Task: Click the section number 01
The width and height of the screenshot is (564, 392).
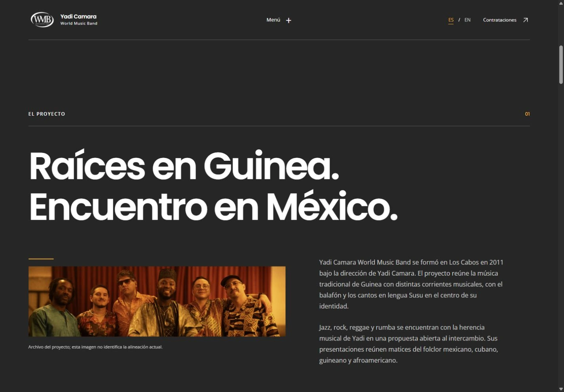Action: [527, 114]
